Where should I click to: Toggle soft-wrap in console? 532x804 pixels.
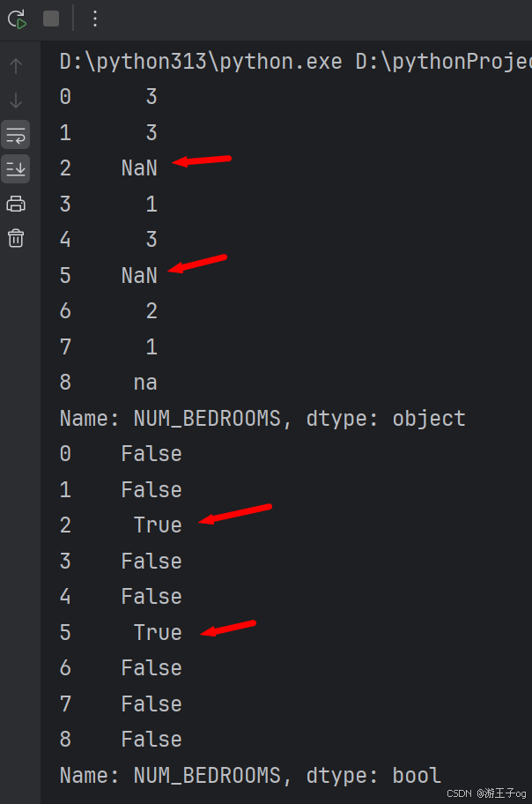pyautogui.click(x=16, y=135)
